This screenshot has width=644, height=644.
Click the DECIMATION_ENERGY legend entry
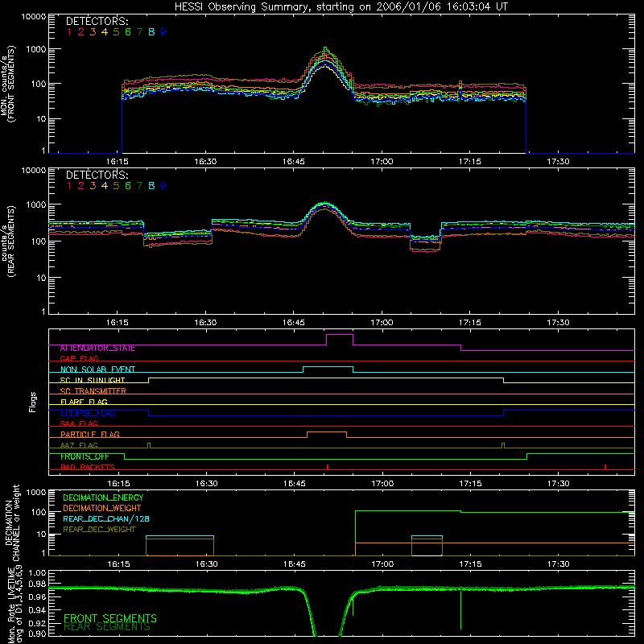pyautogui.click(x=103, y=497)
